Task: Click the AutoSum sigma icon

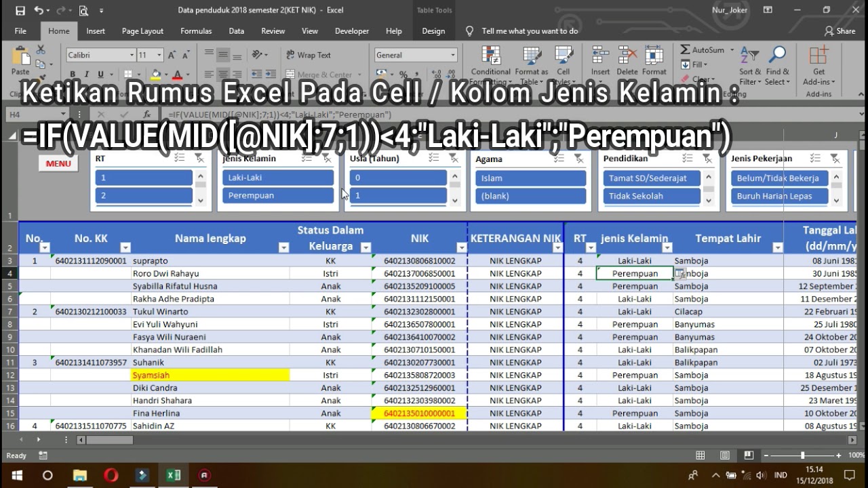Action: pos(685,49)
